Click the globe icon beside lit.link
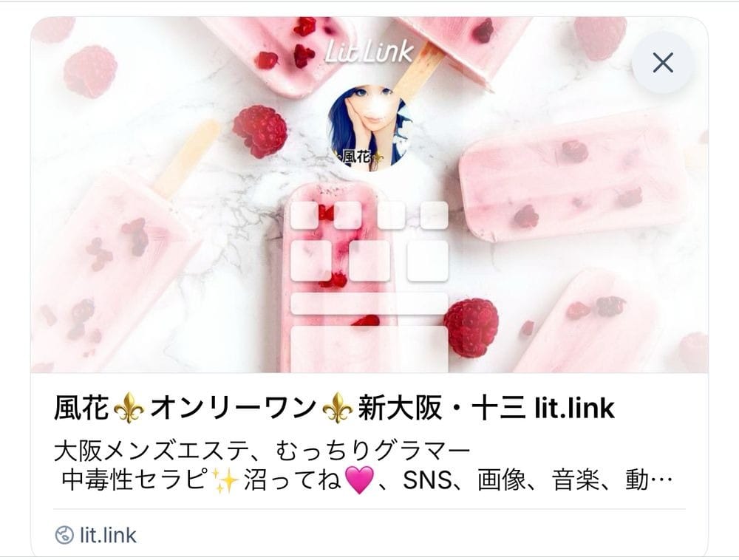Viewport: 739px width, 560px height. point(64,536)
